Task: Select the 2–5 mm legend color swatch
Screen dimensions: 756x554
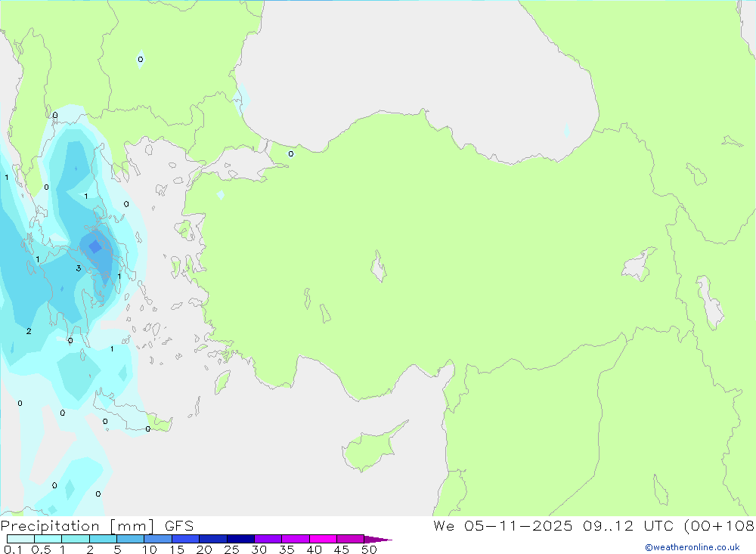Action: (103, 539)
